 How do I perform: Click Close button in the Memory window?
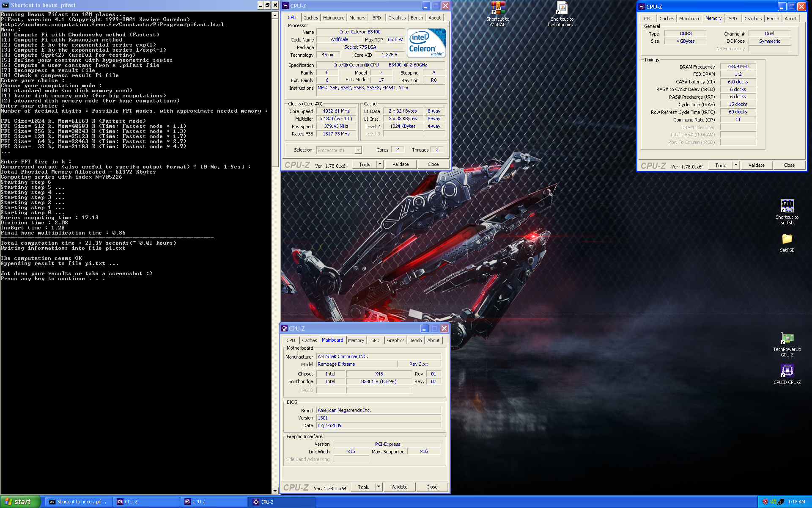pyautogui.click(x=789, y=165)
